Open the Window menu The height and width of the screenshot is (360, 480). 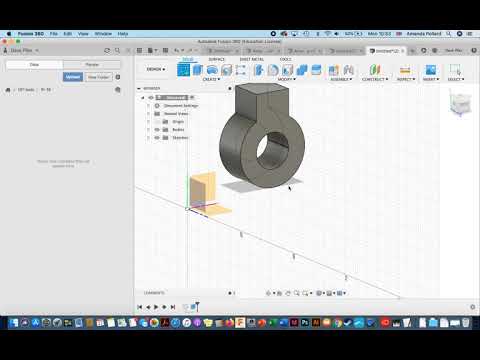[x=103, y=34]
